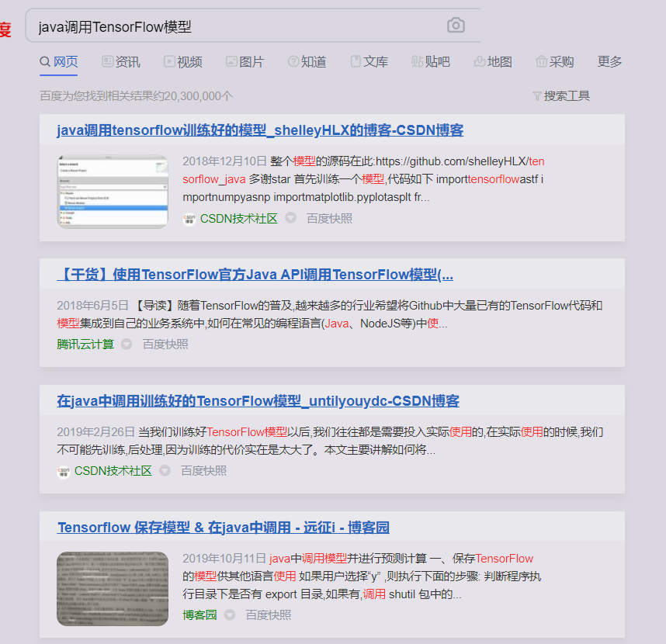Switch to the 采购 tab
This screenshot has width=666, height=644.
pos(555,62)
